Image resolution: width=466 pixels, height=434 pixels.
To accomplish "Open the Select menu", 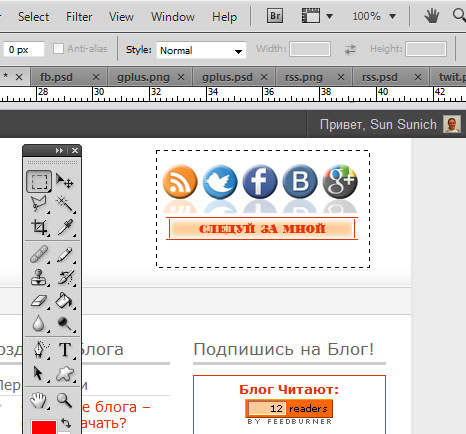I will [33, 17].
